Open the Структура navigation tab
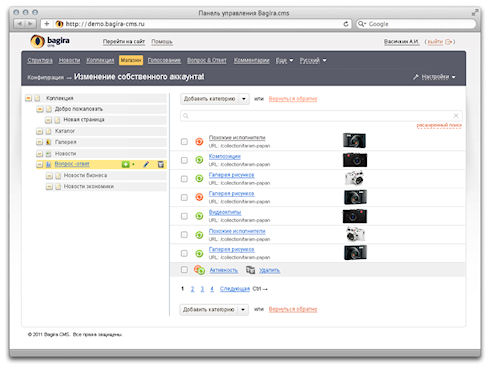Image resolution: width=490 pixels, height=370 pixels. [40, 60]
